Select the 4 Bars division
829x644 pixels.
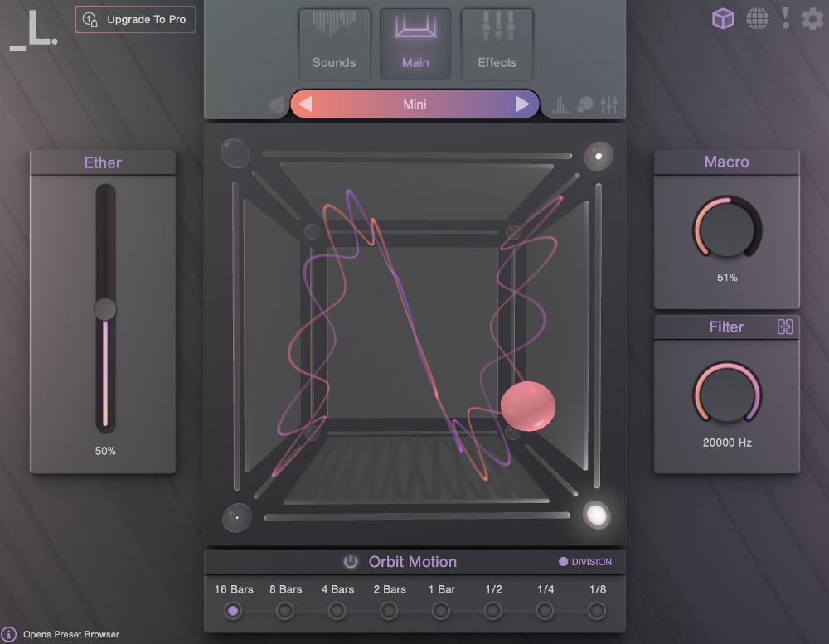(x=337, y=610)
